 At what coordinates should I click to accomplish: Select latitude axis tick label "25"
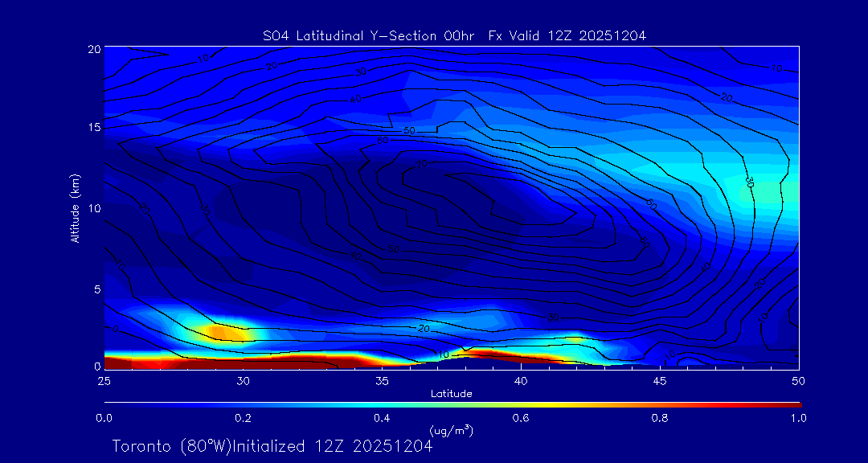(x=104, y=380)
